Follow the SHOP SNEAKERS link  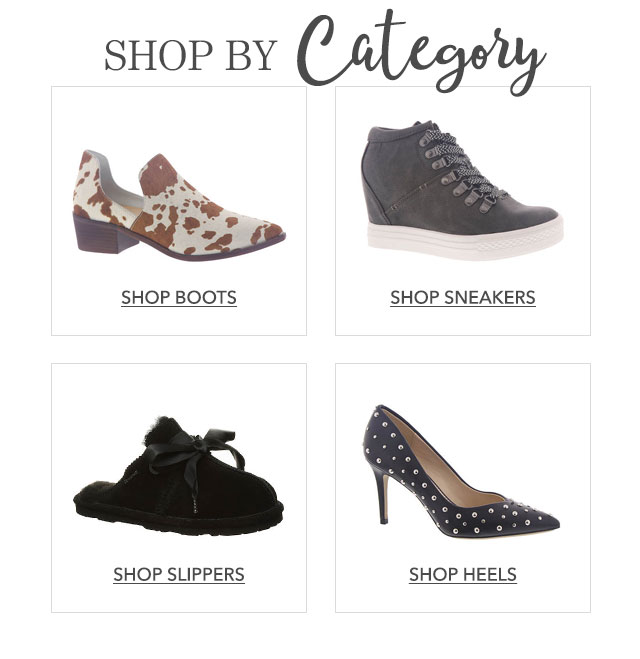463,298
